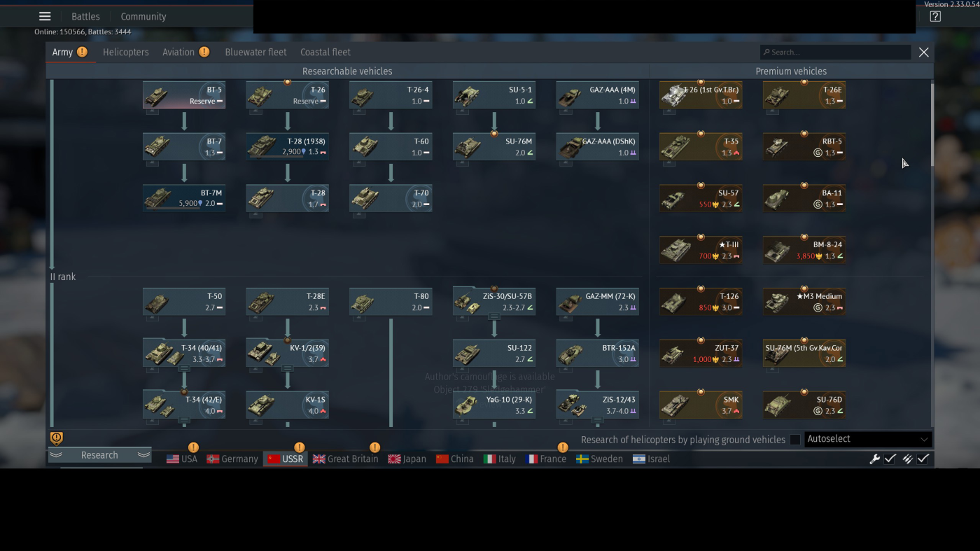Select the BT-7M tank

pos(184,199)
